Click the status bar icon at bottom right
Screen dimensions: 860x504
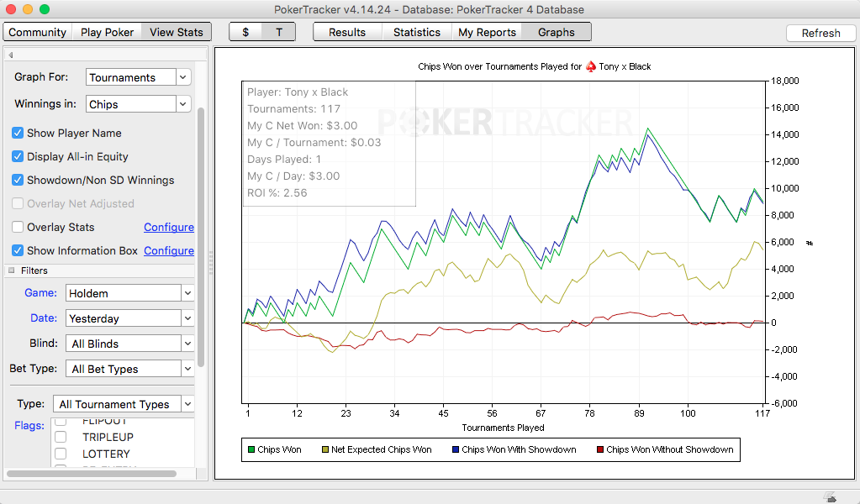829,496
